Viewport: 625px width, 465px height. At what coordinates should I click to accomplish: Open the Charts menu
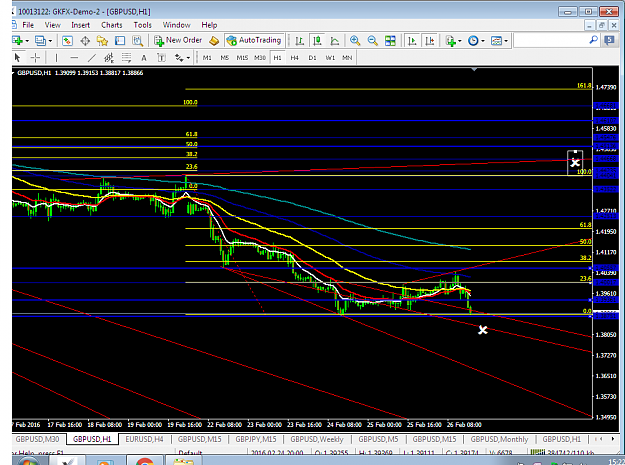[x=112, y=25]
